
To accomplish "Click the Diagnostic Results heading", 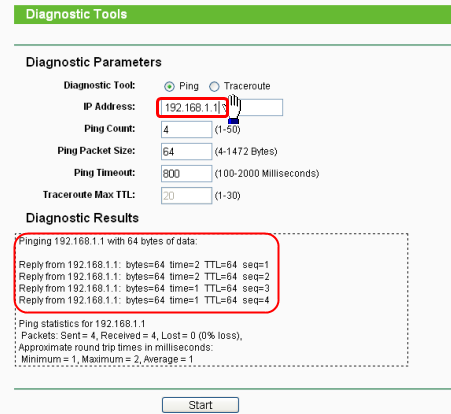I will pos(82,218).
